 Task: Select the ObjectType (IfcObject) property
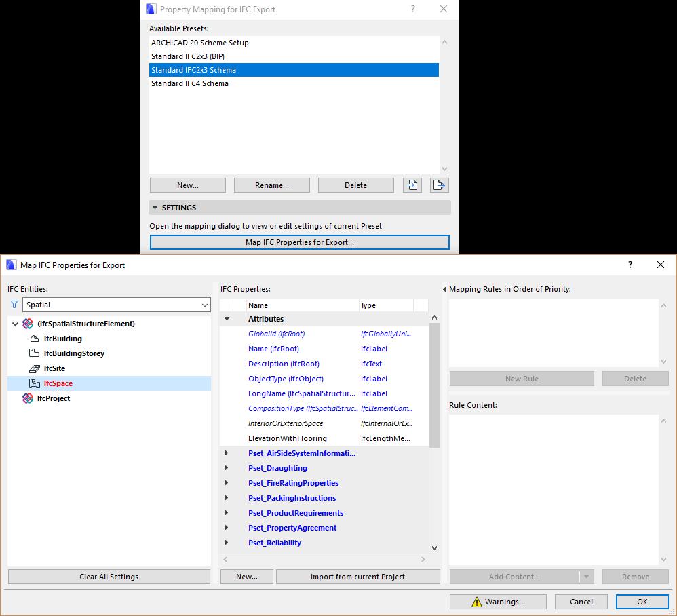point(324,379)
